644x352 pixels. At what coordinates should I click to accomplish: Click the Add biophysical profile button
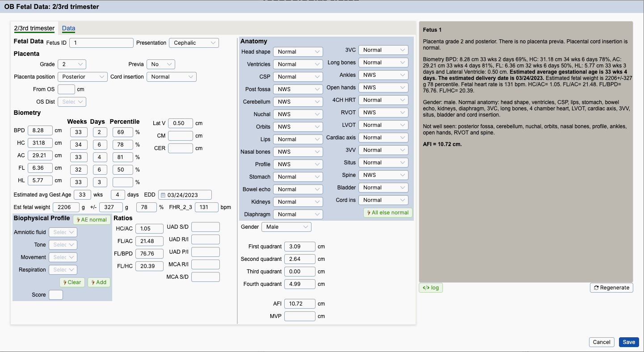(x=99, y=282)
